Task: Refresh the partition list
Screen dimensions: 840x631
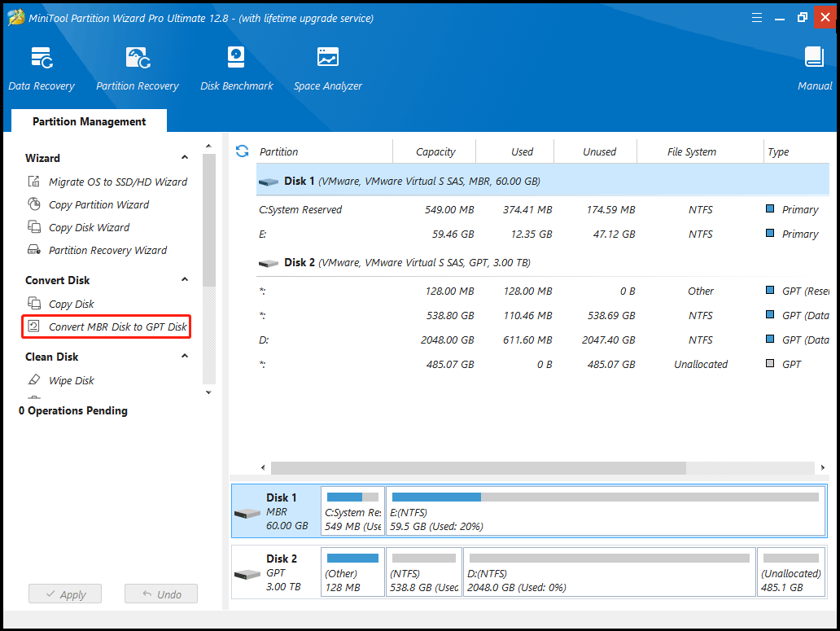Action: (x=242, y=151)
